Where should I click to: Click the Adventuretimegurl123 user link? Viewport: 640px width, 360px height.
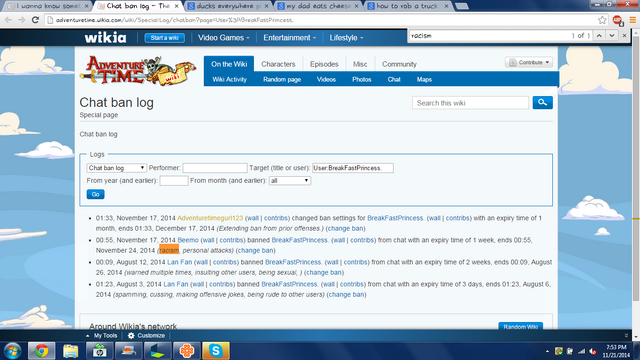coord(210,218)
